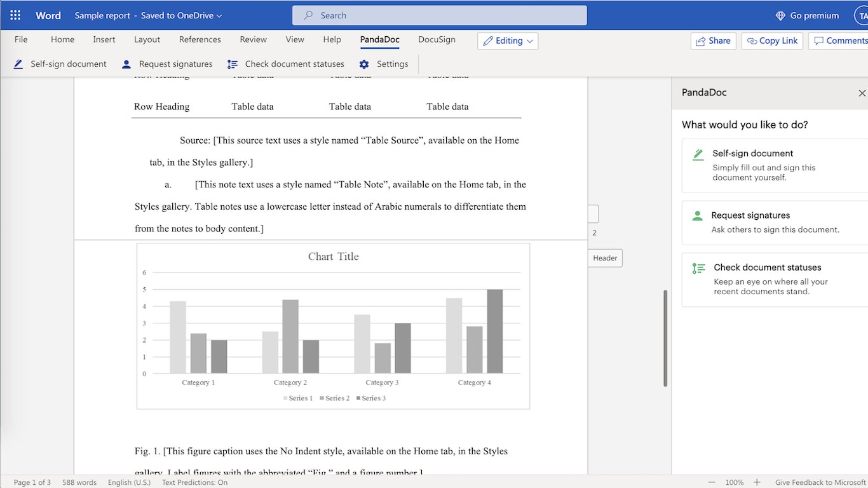Zoom out with the minus icon
The height and width of the screenshot is (488, 868).
coord(712,482)
